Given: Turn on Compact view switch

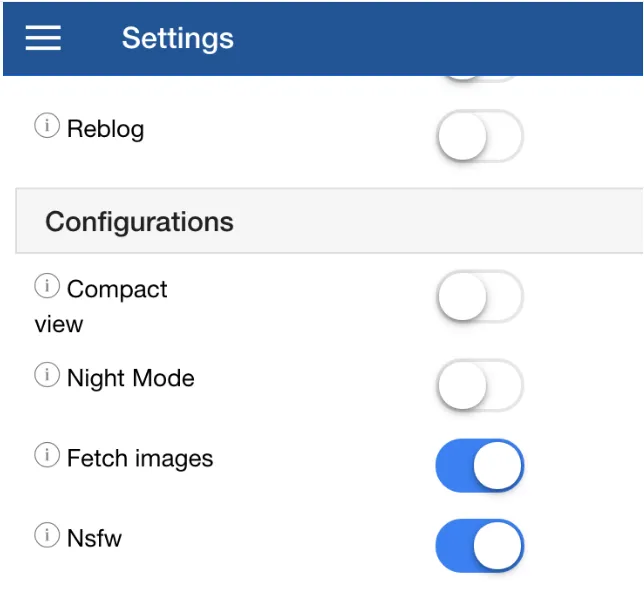Looking at the screenshot, I should point(480,296).
